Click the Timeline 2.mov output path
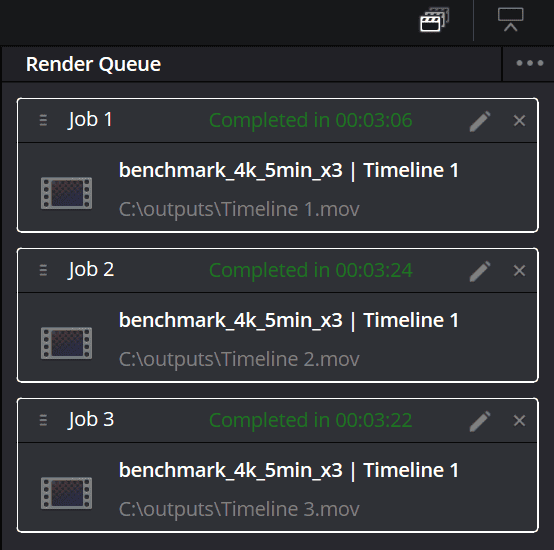Screen dimensions: 554x550 [x=239, y=359]
